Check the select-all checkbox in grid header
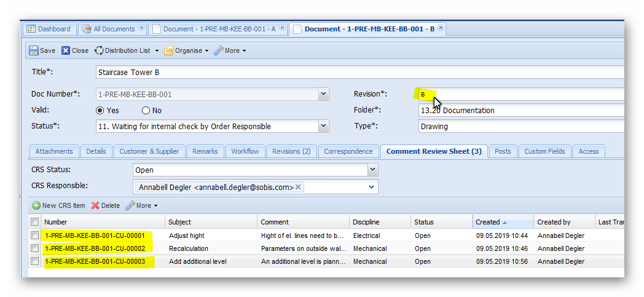 [x=35, y=222]
